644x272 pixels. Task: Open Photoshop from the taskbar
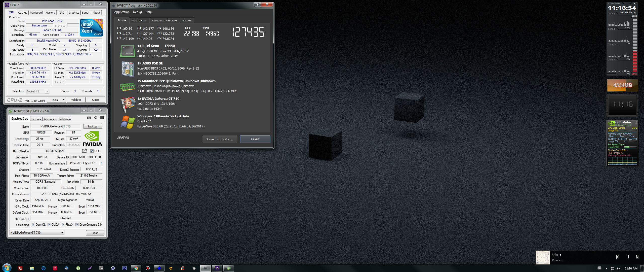tap(125, 268)
